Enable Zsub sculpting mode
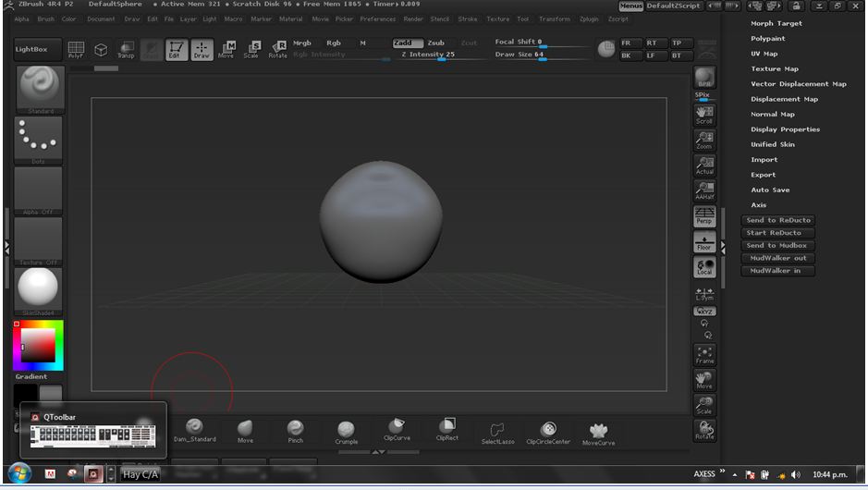Image resolution: width=868 pixels, height=490 pixels. tap(435, 43)
